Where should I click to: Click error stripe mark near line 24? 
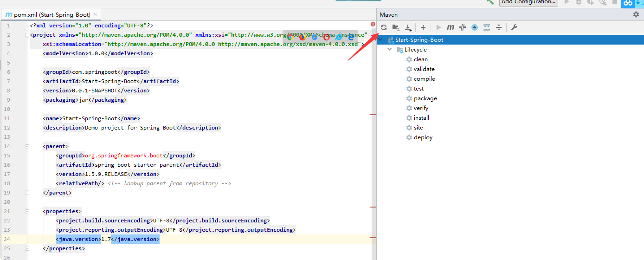coord(373,237)
